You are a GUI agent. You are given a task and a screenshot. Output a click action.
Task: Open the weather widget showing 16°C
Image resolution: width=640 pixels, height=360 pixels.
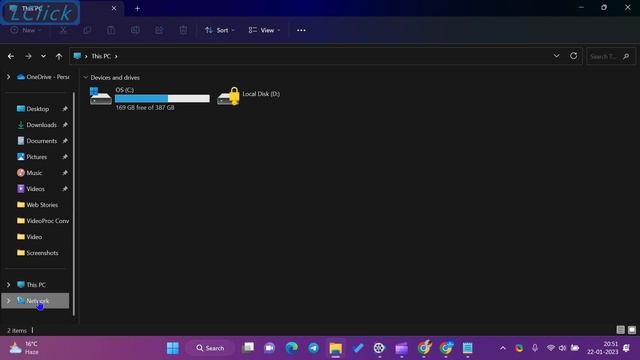[x=24, y=348]
